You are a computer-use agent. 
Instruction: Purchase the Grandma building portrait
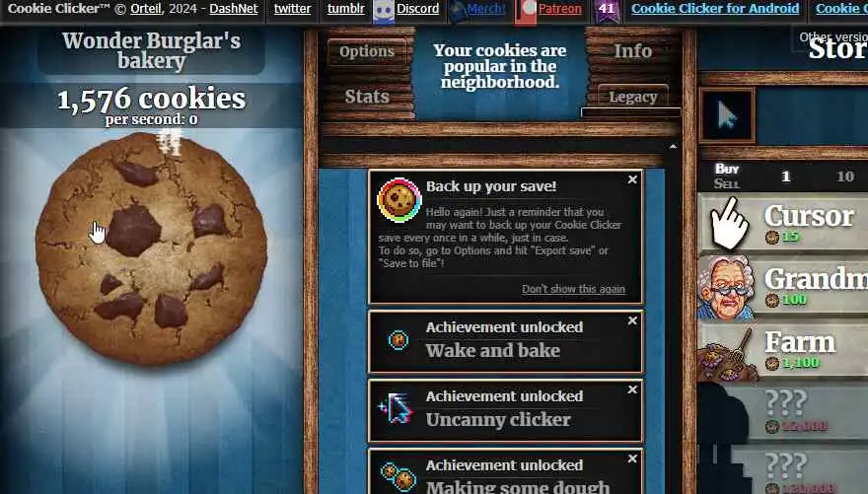click(726, 288)
